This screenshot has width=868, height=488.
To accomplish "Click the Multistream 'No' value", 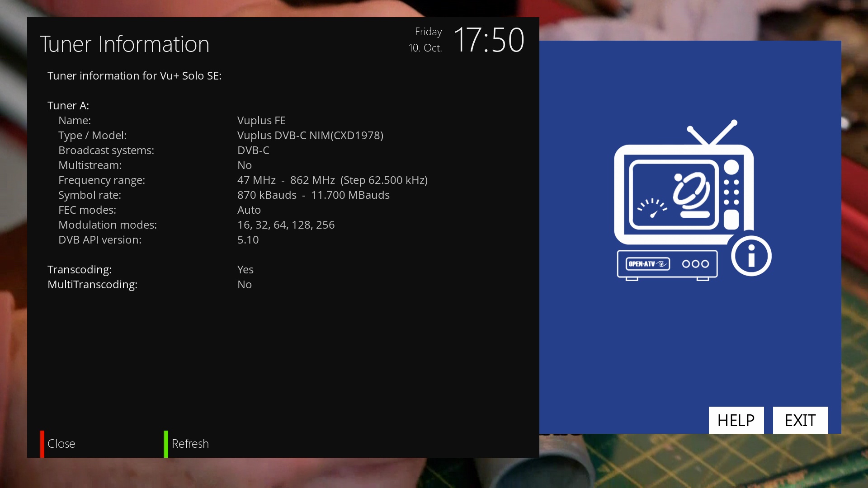I will point(245,165).
